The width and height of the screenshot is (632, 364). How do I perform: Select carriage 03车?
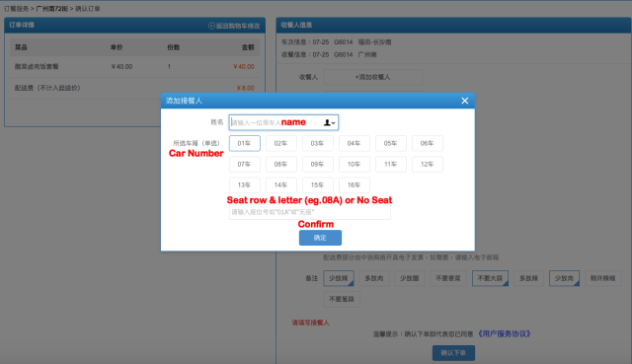(318, 143)
